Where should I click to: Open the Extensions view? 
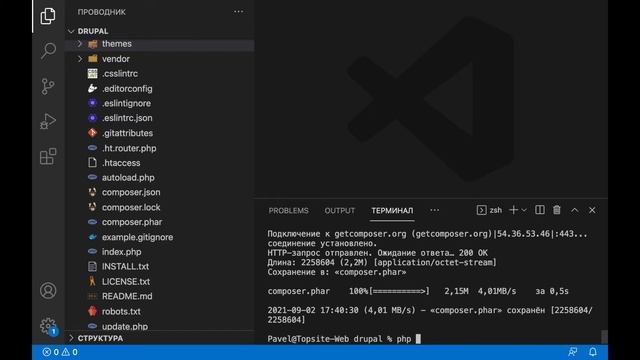[x=48, y=156]
